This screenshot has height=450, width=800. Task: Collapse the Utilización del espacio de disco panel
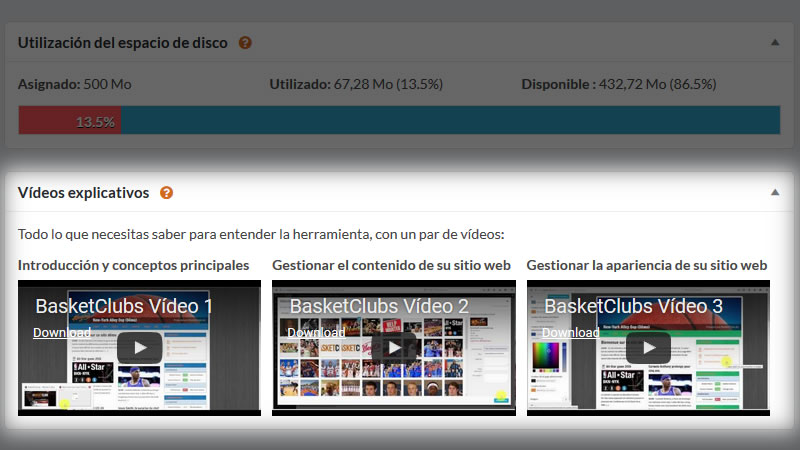tap(774, 42)
